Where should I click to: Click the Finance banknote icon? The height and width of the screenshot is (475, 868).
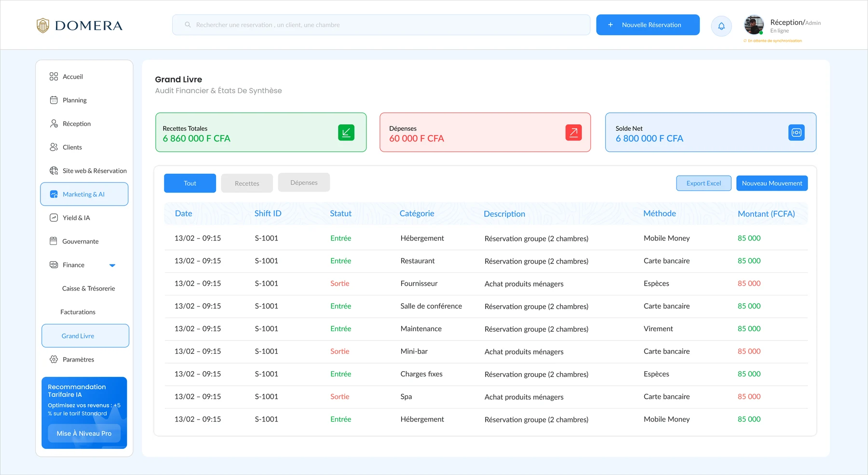(x=54, y=265)
